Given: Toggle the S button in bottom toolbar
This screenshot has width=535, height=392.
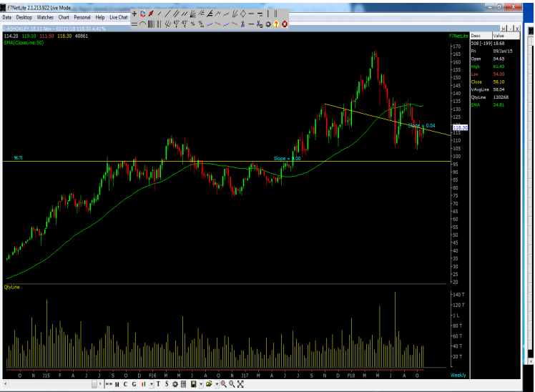Looking at the screenshot, I should 167,384.
